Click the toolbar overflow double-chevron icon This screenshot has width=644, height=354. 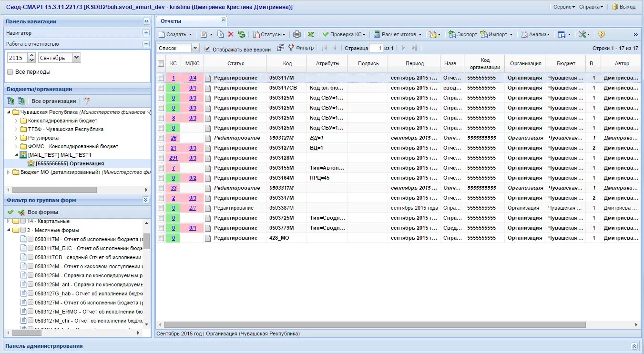635,34
